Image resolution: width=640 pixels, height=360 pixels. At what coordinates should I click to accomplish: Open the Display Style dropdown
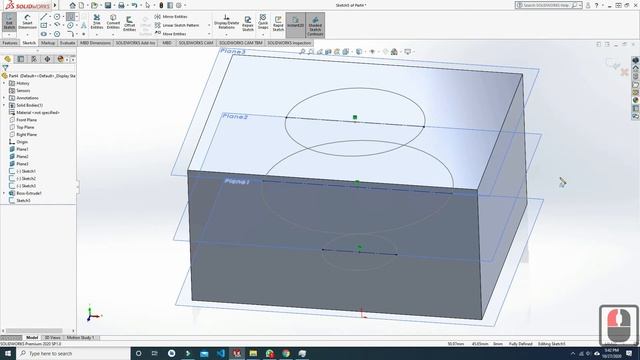tap(359, 52)
